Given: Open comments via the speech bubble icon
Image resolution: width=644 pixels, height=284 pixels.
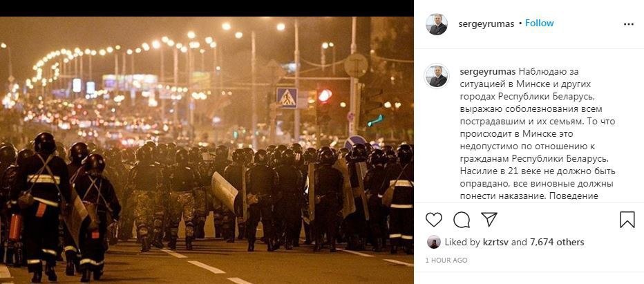Looking at the screenshot, I should click(x=462, y=220).
